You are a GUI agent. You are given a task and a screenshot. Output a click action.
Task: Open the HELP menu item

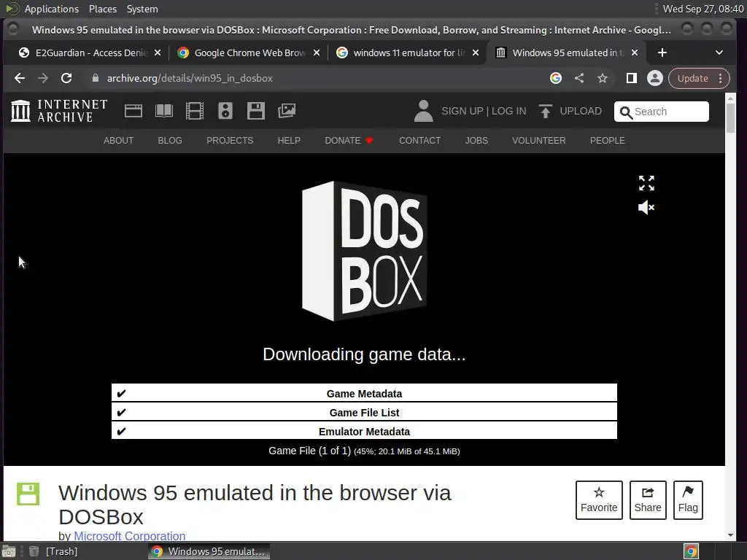point(289,141)
